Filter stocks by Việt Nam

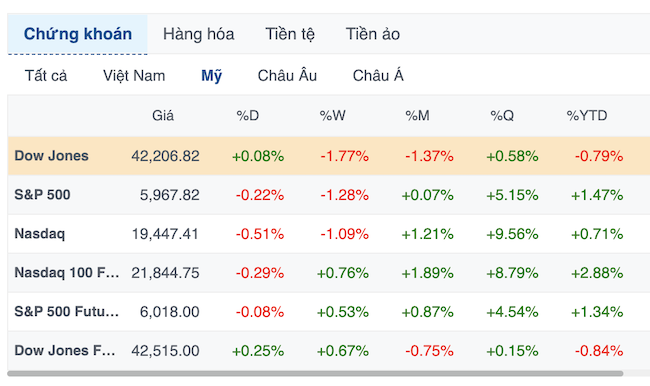[134, 76]
